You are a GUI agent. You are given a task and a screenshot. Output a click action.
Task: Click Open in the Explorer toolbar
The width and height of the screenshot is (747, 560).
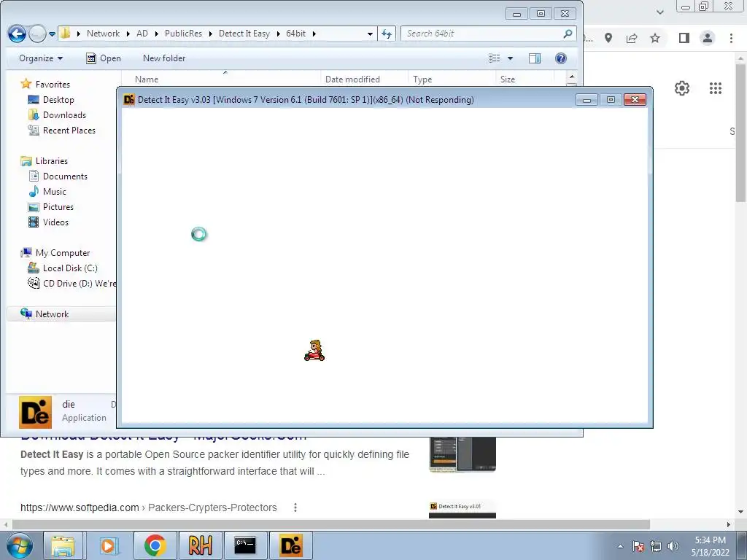click(x=104, y=58)
